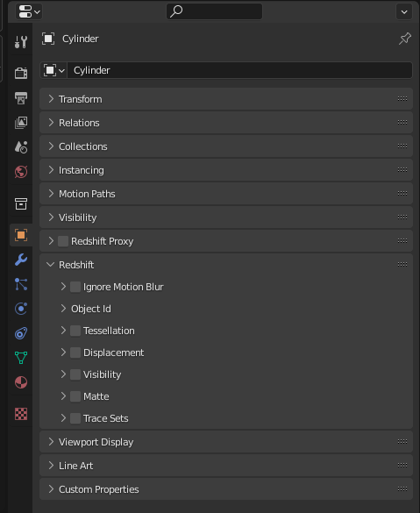420x513 pixels.
Task: Expand the Relations panel
Action: click(x=226, y=123)
